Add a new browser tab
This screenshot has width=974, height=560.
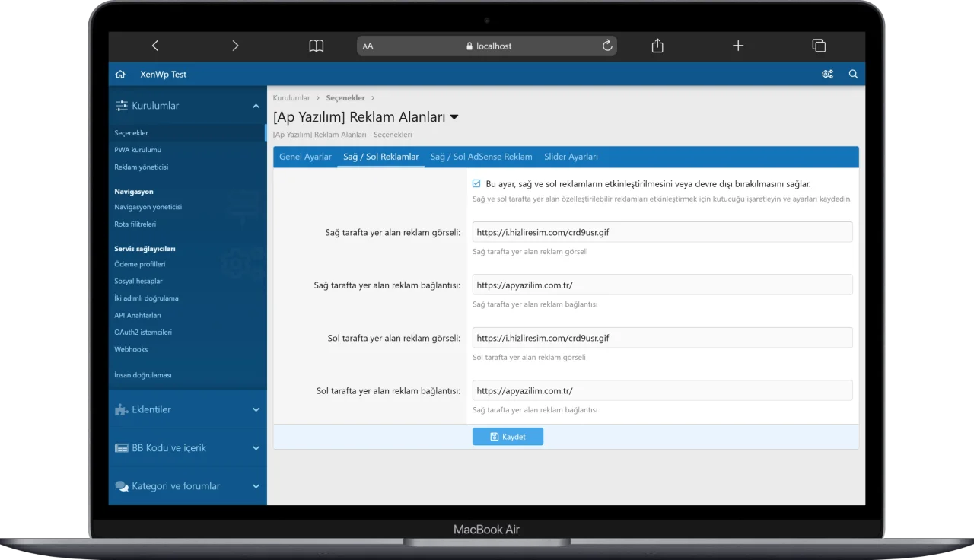pyautogui.click(x=738, y=46)
